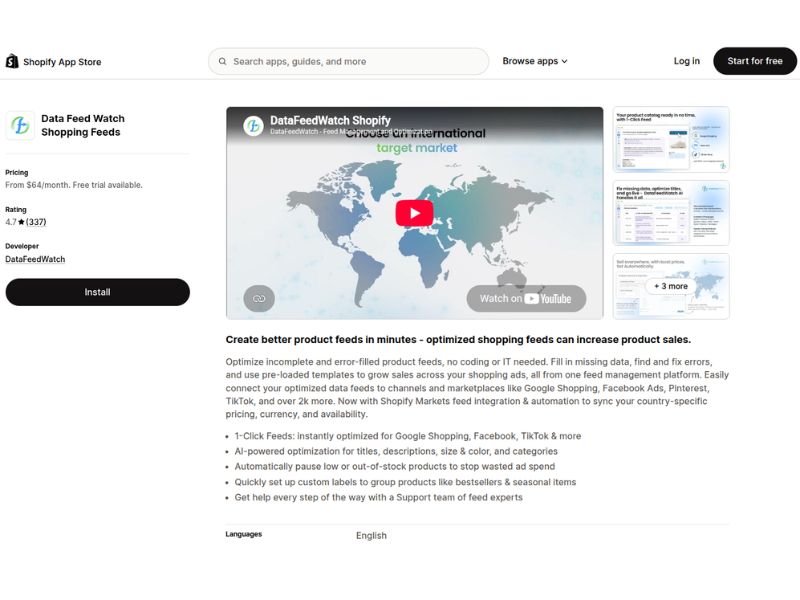
Task: Click the Shopify bag logo icon
Action: pos(12,61)
